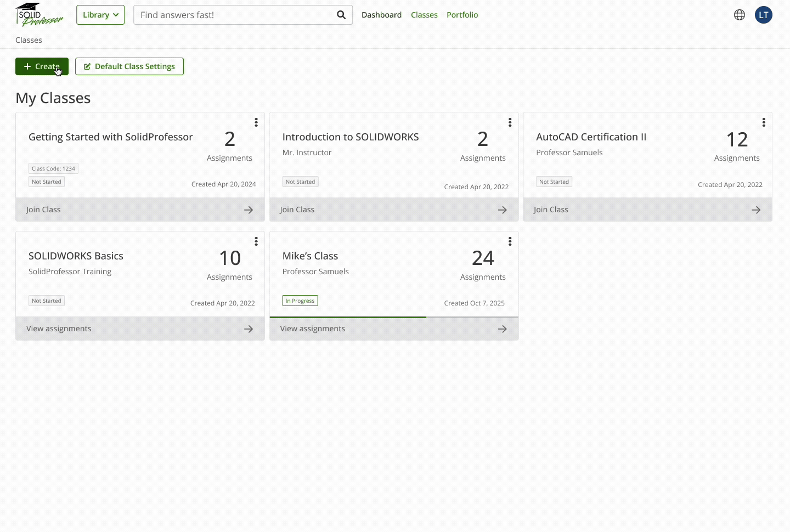Screen dimensions: 790x532
Task: Open the Portfolio nav link
Action: pyautogui.click(x=462, y=15)
